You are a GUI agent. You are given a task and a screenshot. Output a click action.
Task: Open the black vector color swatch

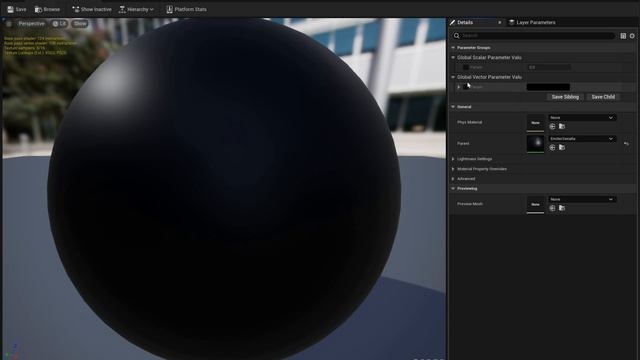548,87
